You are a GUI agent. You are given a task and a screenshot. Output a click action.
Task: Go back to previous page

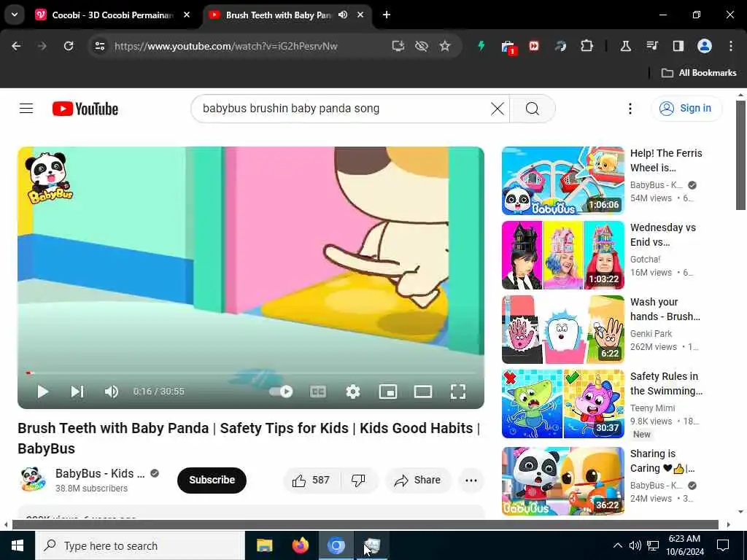point(16,46)
